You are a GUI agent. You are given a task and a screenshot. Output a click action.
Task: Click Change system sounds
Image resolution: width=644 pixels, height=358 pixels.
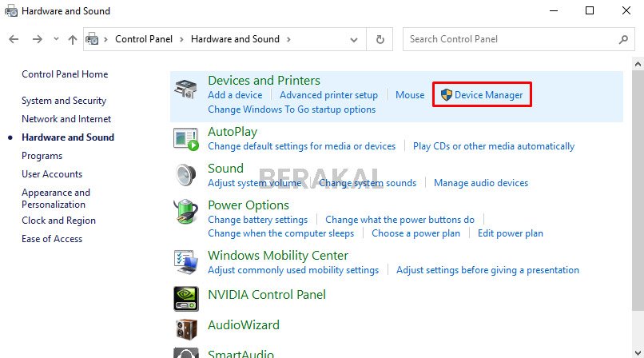click(368, 183)
